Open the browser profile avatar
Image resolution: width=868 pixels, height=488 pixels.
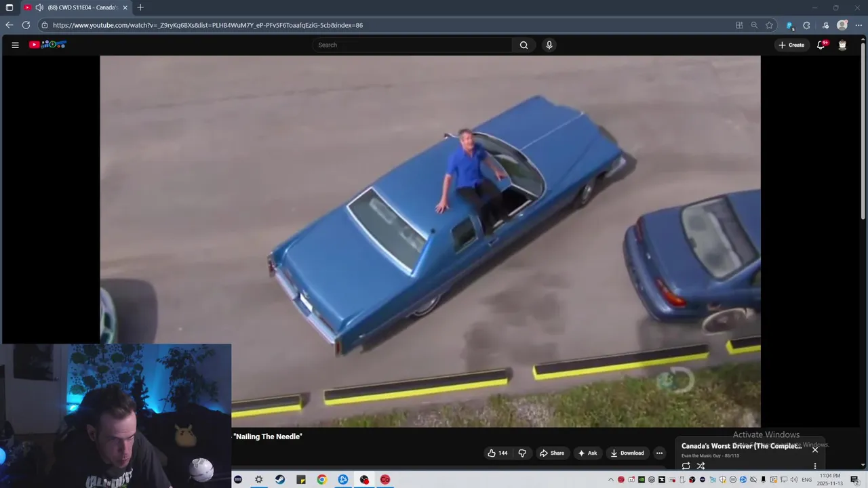click(x=842, y=25)
